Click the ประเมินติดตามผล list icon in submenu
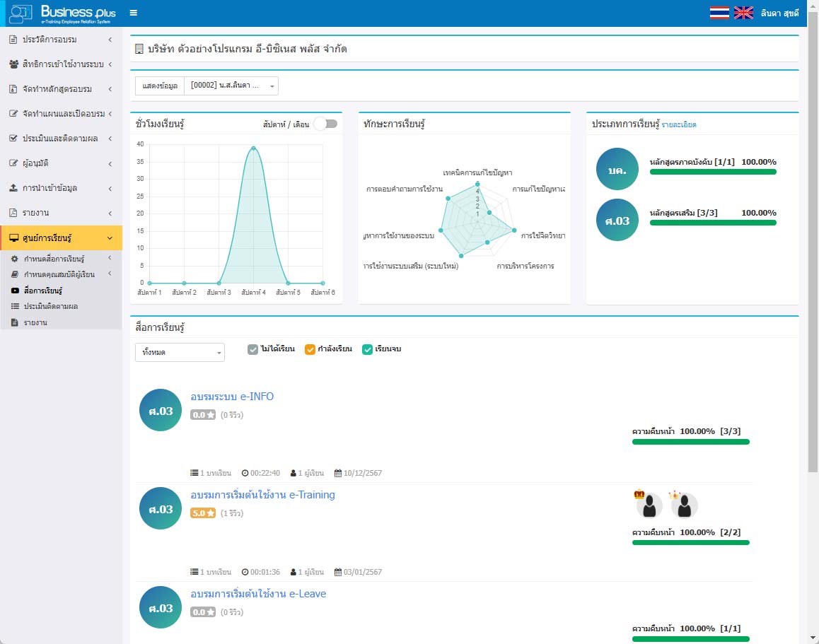This screenshot has width=819, height=644. (15, 306)
